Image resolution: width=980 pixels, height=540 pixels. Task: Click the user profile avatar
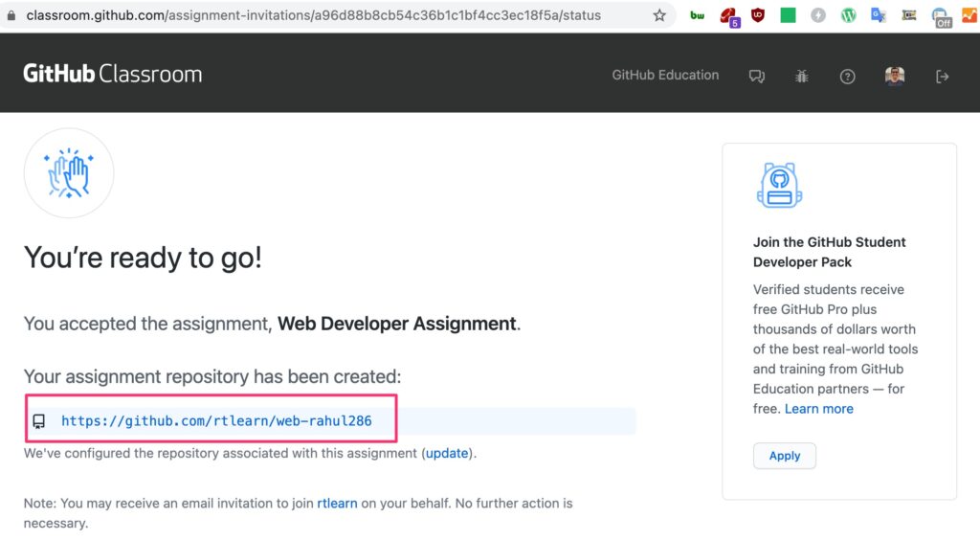tap(895, 77)
